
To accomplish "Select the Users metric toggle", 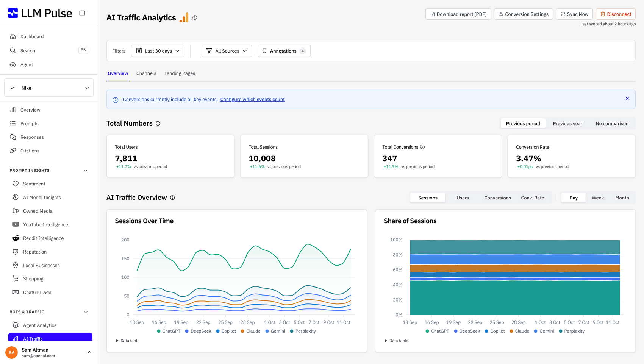I will coord(463,198).
